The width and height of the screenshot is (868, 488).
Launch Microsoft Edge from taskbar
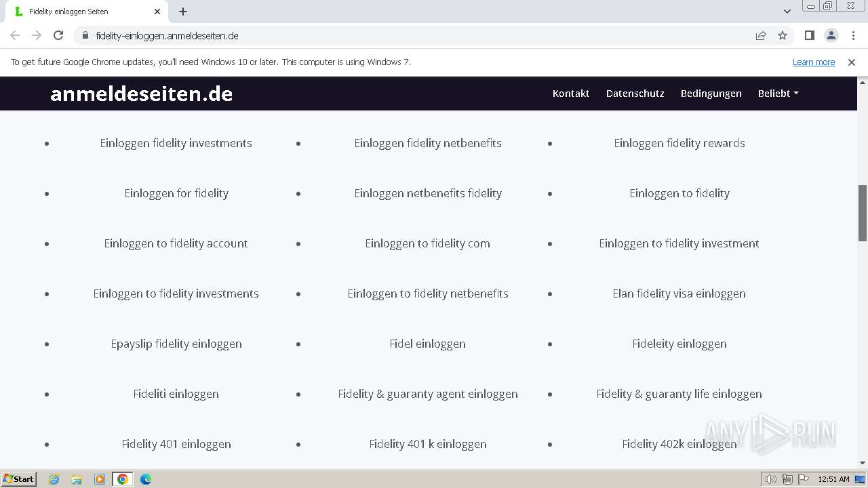(x=146, y=479)
